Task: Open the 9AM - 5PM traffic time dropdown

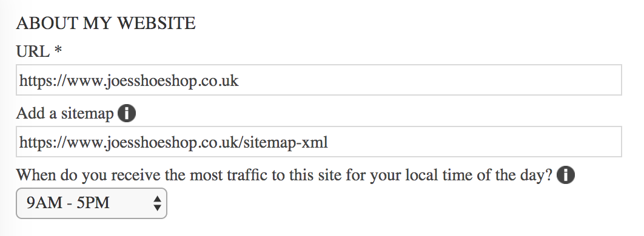Action: coord(92,203)
